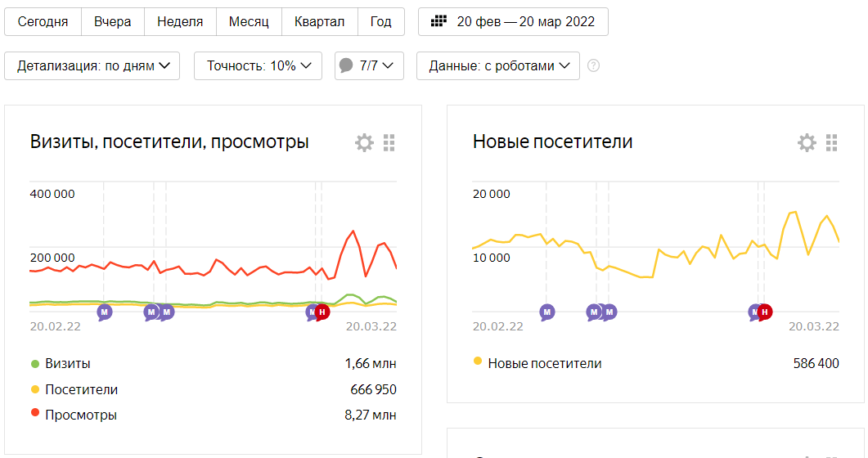Toggle the Визиты series in legend
This screenshot has width=868, height=458.
tap(69, 363)
